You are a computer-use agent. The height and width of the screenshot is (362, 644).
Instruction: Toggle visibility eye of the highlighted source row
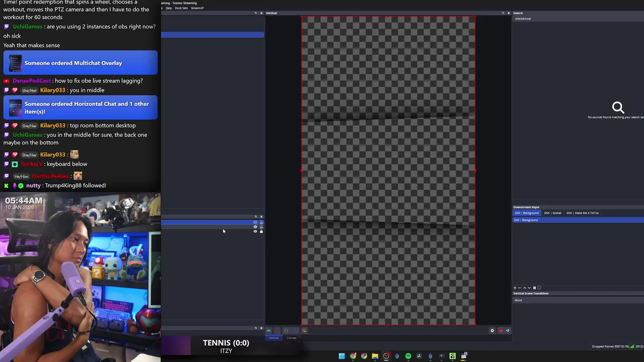(255, 222)
